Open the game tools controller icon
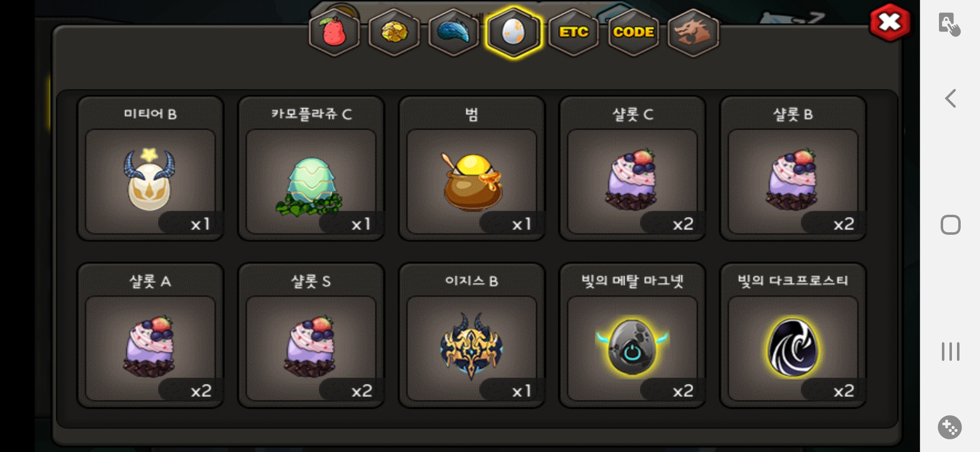980x452 pixels. coord(949,427)
